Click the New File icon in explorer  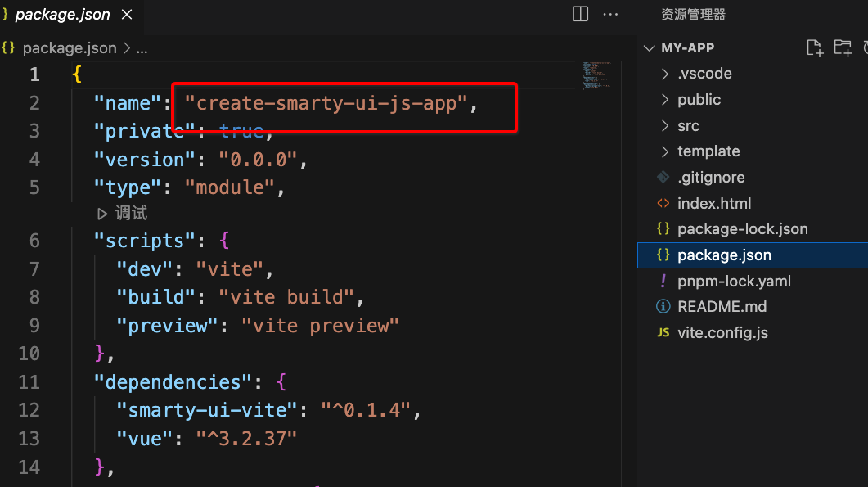coord(815,47)
